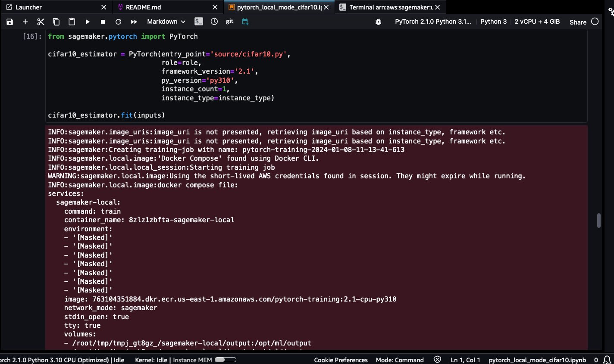Click the Launcher tab icon
This screenshot has width=614, height=364.
9,7
